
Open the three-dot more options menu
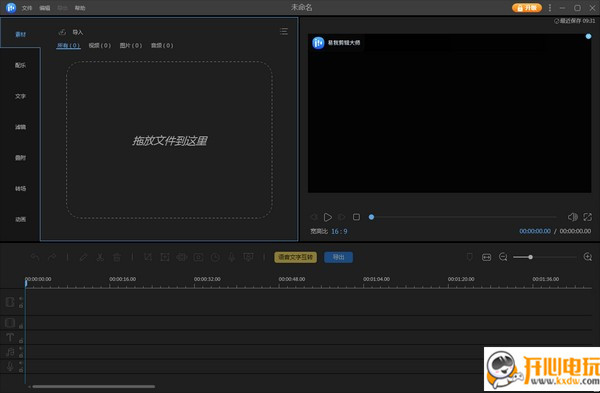pyautogui.click(x=550, y=8)
